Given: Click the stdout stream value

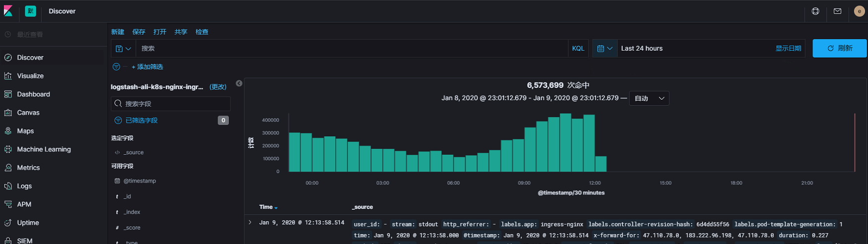Looking at the screenshot, I should click(428, 225).
